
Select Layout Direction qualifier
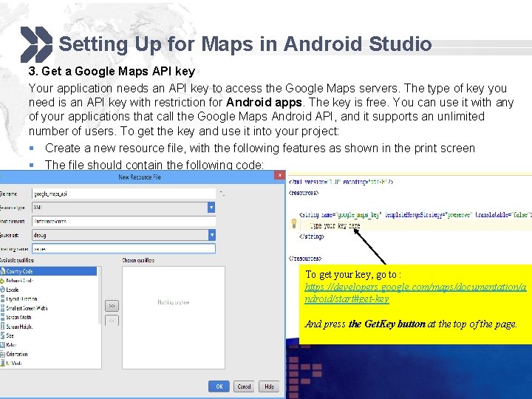(21, 299)
